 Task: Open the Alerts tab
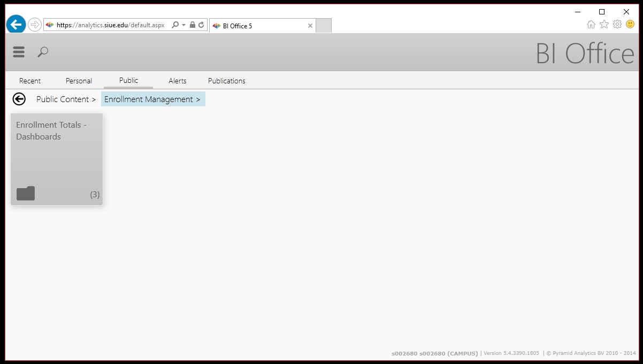click(x=177, y=81)
